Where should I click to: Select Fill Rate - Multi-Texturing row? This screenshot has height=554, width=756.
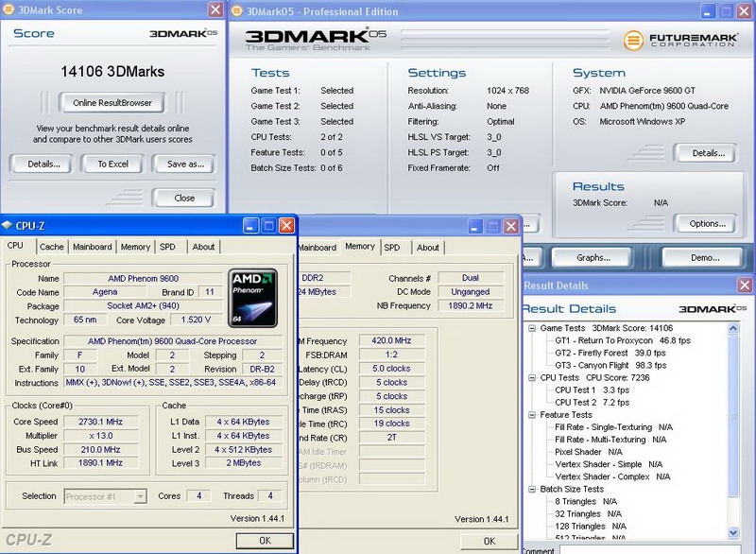click(x=610, y=440)
